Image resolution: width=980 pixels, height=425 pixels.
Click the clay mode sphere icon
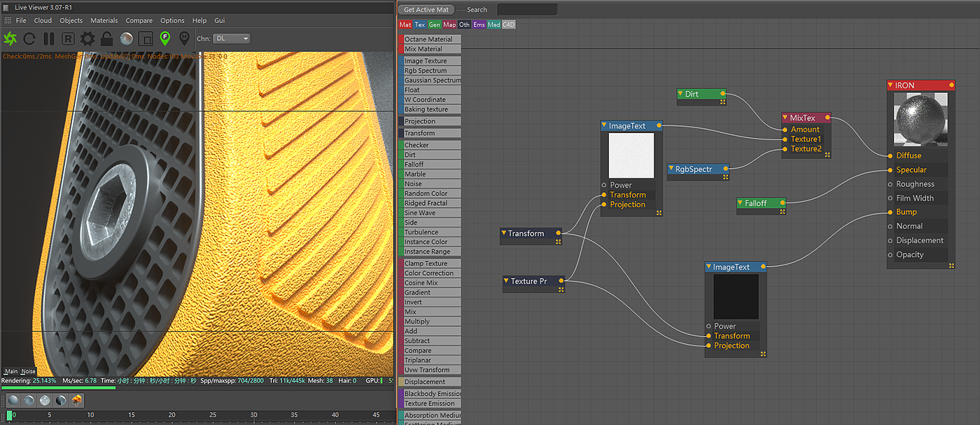127,39
